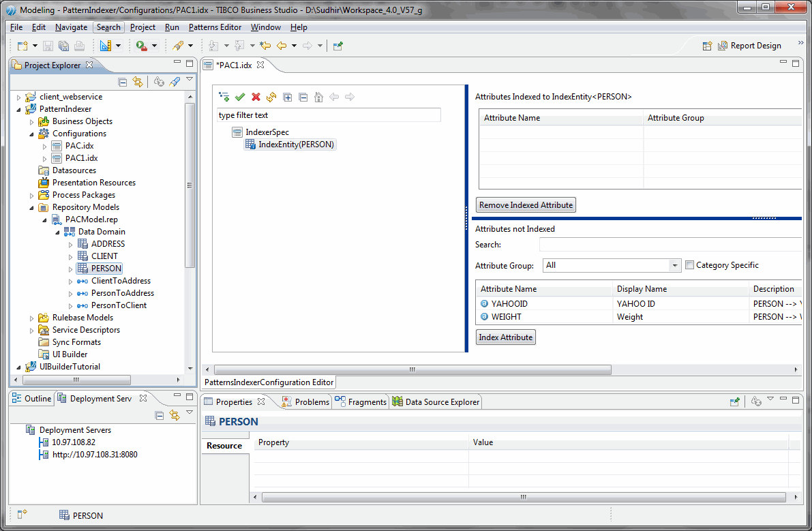The height and width of the screenshot is (531, 812).
Task: Click the Project Explorer vertical scrollbar
Action: pyautogui.click(x=190, y=185)
